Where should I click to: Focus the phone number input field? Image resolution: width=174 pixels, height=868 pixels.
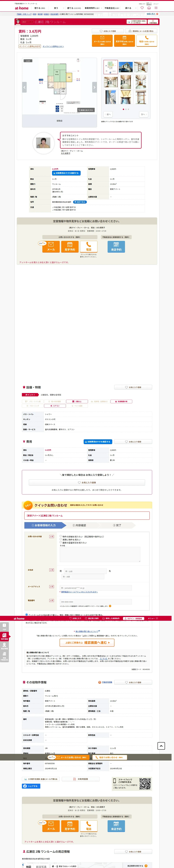tap(96, 602)
